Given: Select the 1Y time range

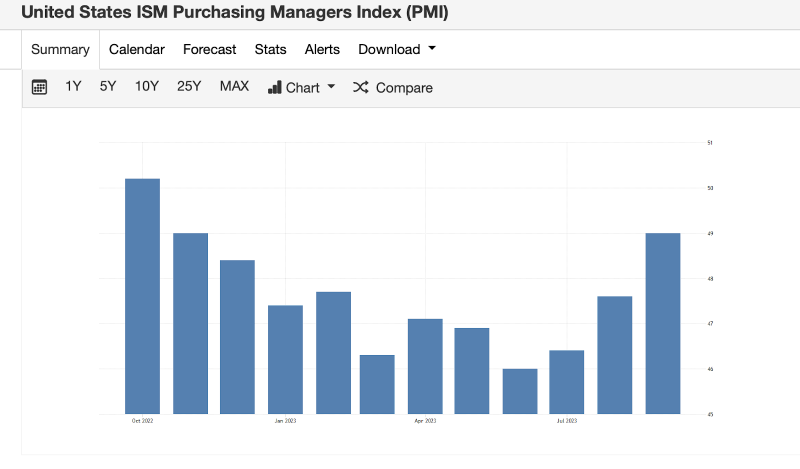Looking at the screenshot, I should click(73, 86).
